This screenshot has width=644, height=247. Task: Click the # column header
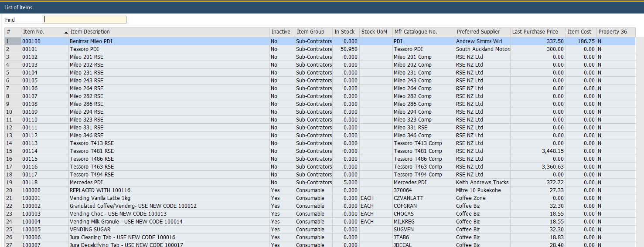[x=12, y=32]
